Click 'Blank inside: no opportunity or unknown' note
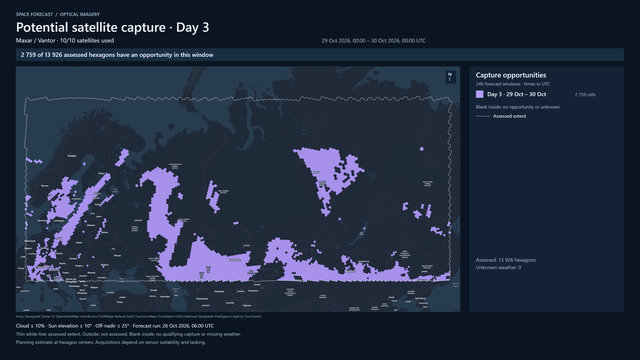Viewport: 640px width, 360px height. click(518, 107)
